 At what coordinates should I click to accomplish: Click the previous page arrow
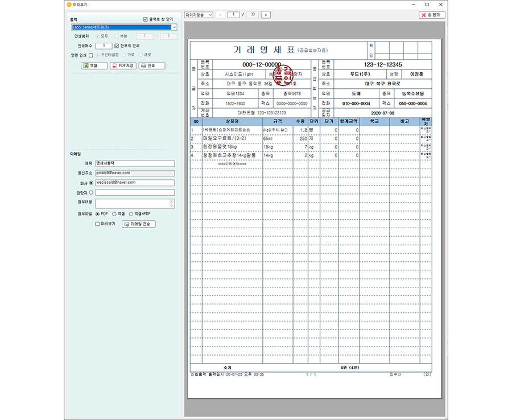[x=221, y=14]
